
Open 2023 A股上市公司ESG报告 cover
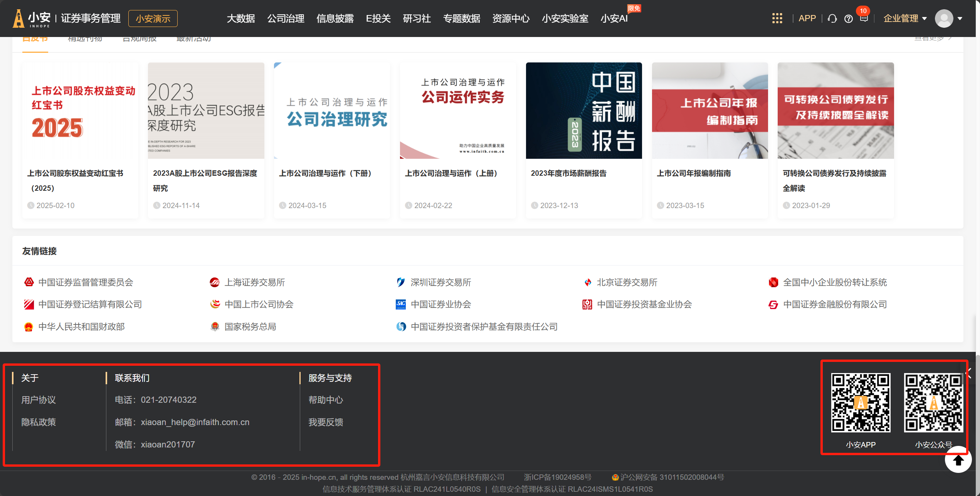tap(206, 111)
